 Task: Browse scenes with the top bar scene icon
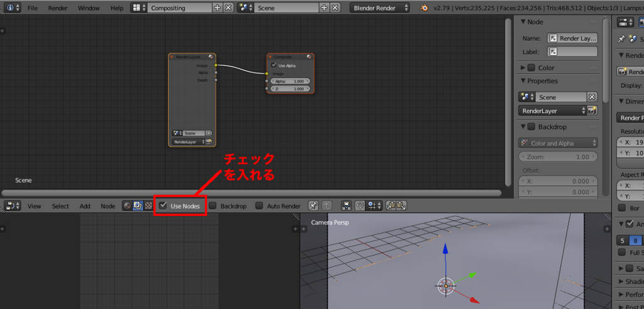pyautogui.click(x=245, y=8)
